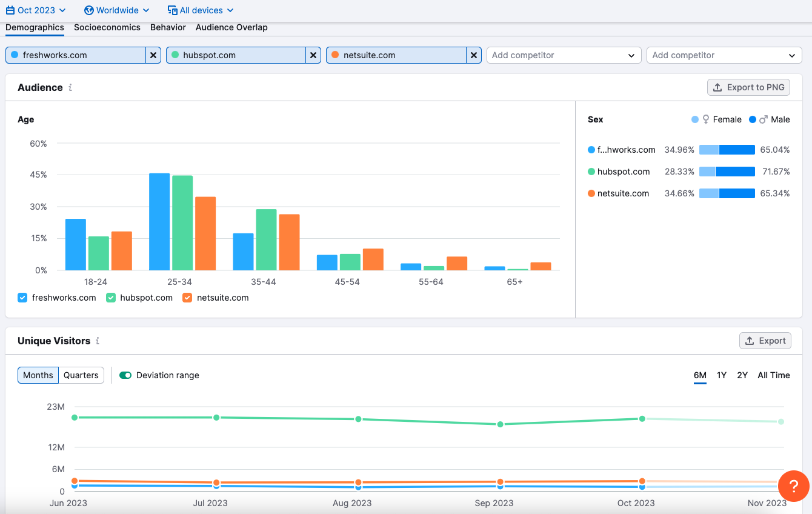Image resolution: width=812 pixels, height=514 pixels.
Task: Open the orange help question-mark button
Action: click(x=794, y=486)
